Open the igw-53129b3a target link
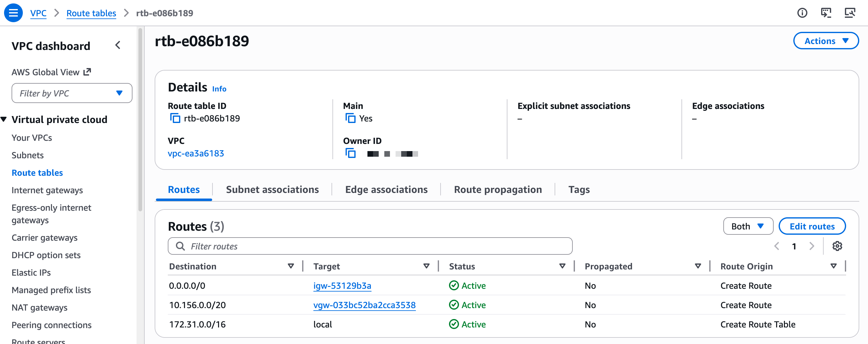Screen dimensions: 868x344 pyautogui.click(x=342, y=285)
